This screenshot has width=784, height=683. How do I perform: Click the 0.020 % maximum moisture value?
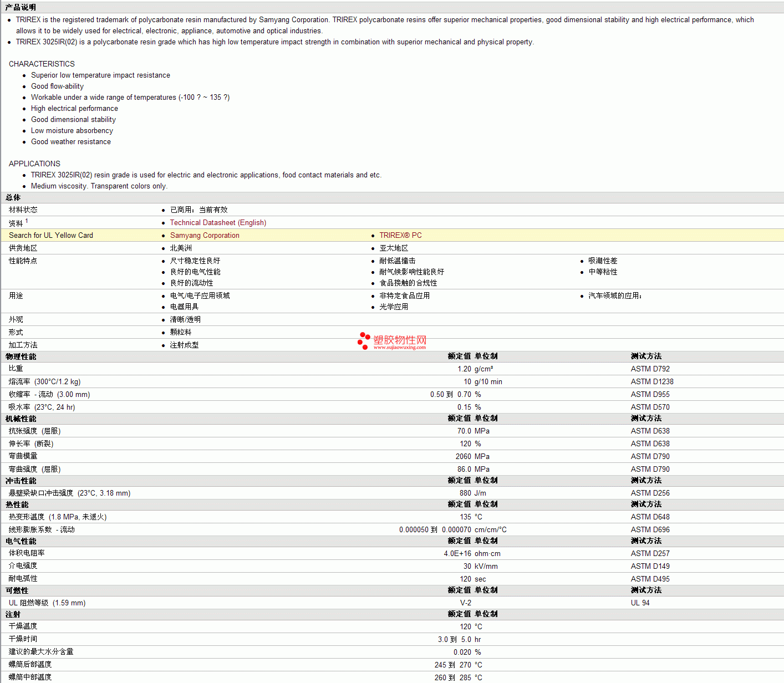point(467,652)
